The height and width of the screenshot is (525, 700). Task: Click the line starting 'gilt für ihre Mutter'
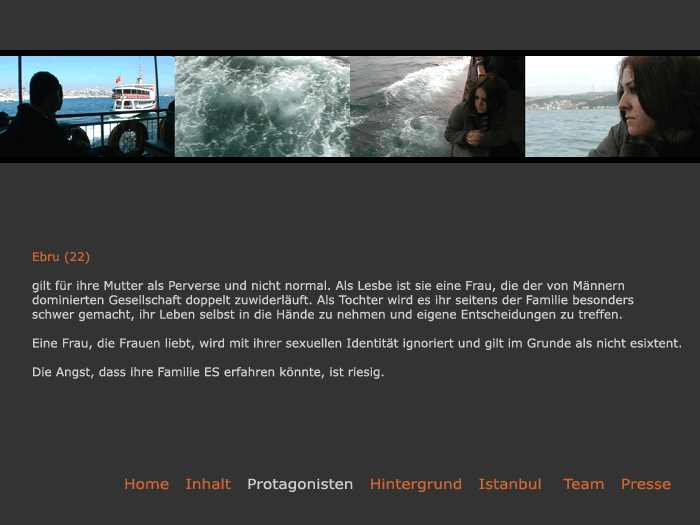point(328,286)
